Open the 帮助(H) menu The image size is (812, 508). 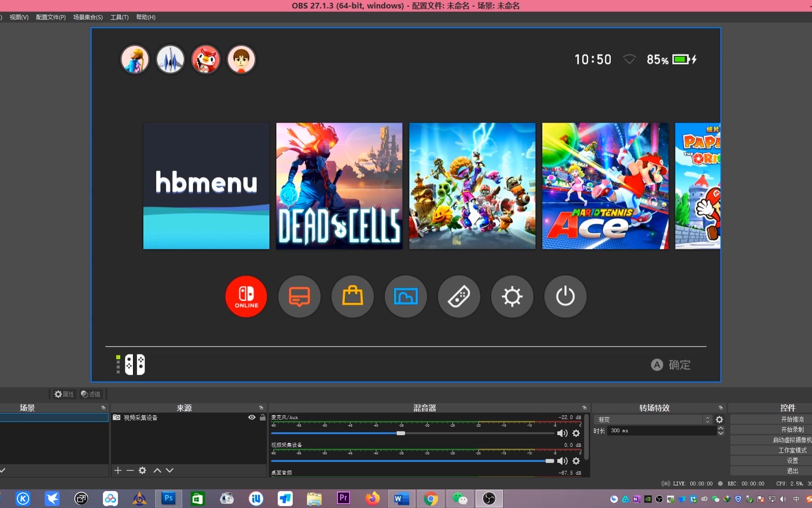[146, 17]
